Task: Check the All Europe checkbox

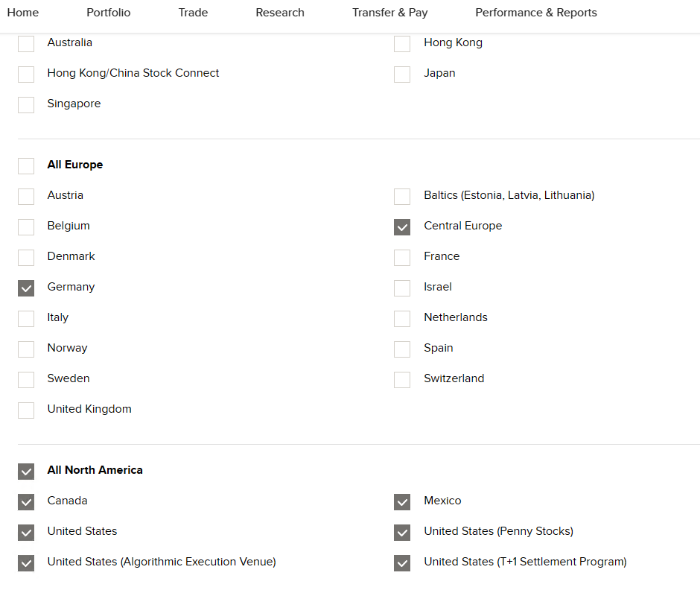Action: coord(26,165)
